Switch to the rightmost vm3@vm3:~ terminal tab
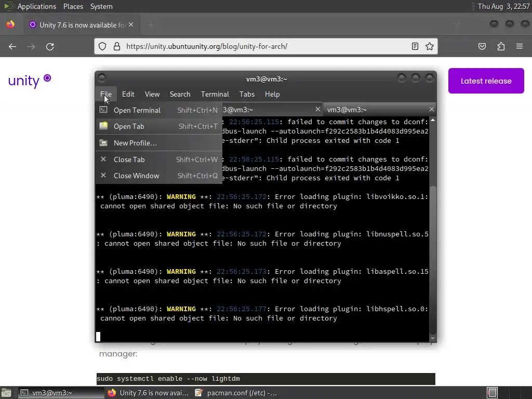 tap(379, 110)
